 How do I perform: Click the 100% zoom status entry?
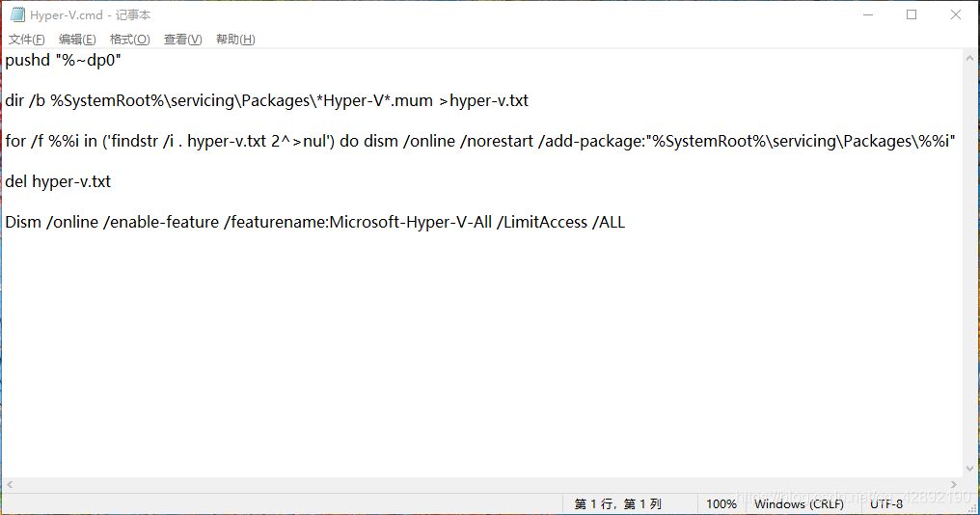[x=721, y=503]
